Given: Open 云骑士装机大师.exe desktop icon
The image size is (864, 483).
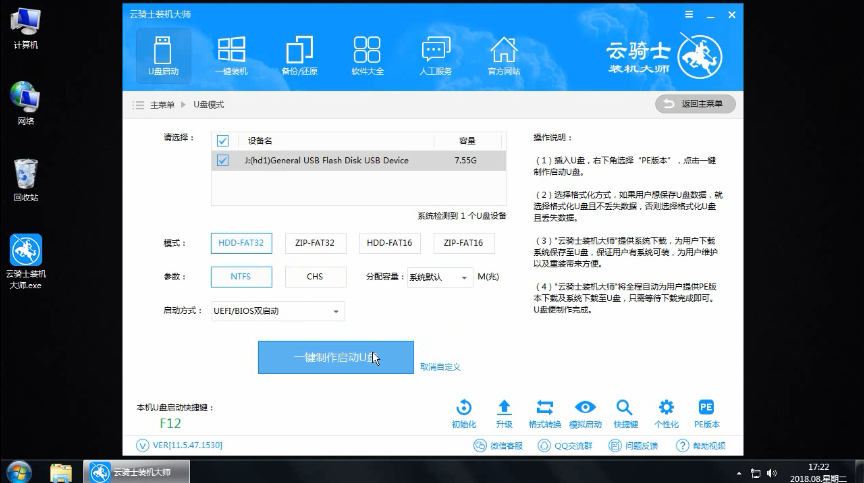Looking at the screenshot, I should tap(25, 261).
